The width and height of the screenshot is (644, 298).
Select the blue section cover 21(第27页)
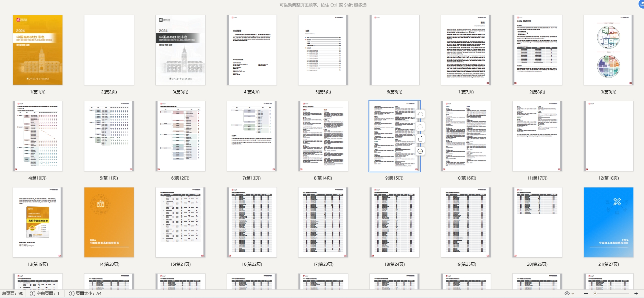[x=608, y=222]
